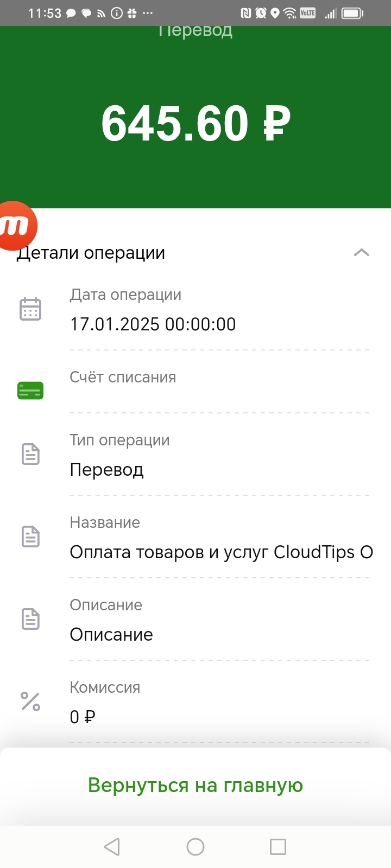
Task: Tap the calendar icon beside Дата операции
Action: click(30, 309)
